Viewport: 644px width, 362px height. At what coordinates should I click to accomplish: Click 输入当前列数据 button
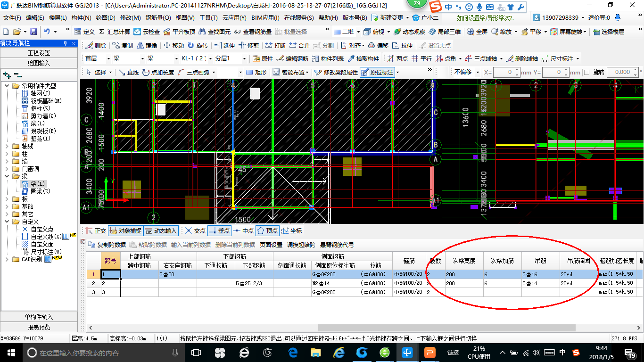click(x=191, y=245)
